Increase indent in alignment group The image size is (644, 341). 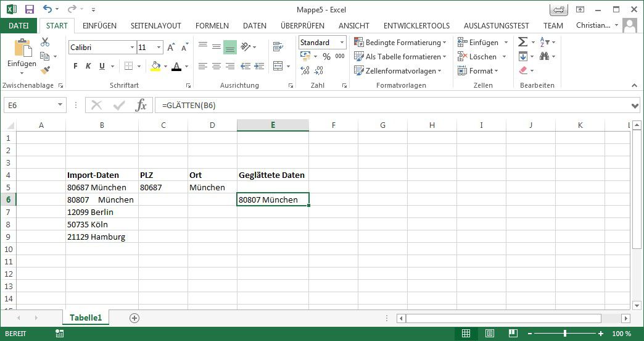tap(259, 66)
